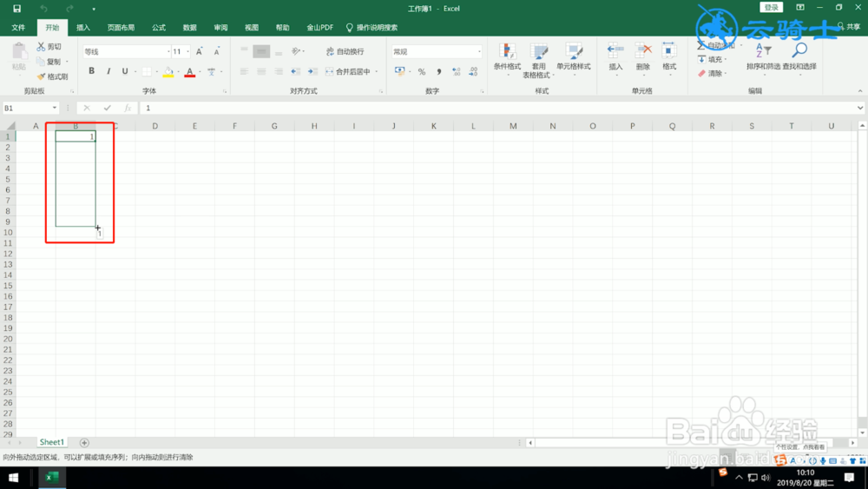The width and height of the screenshot is (868, 489).
Task: Toggle Bold formatting
Action: pyautogui.click(x=91, y=71)
